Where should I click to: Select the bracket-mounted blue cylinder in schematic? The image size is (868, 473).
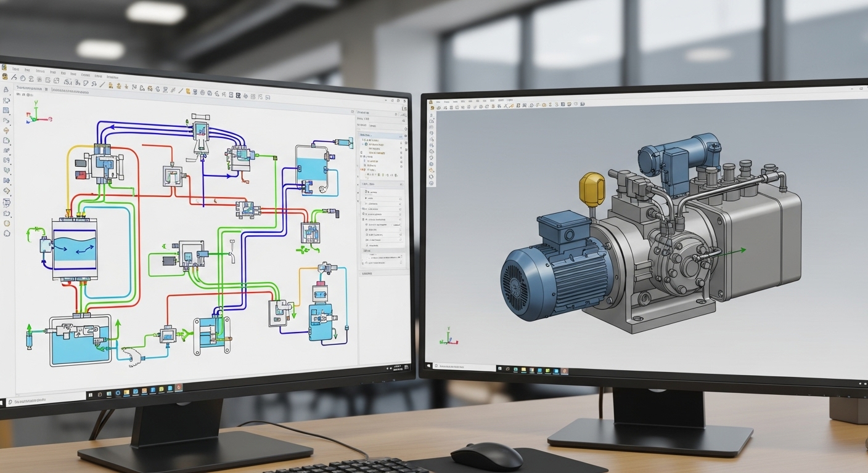(212, 336)
